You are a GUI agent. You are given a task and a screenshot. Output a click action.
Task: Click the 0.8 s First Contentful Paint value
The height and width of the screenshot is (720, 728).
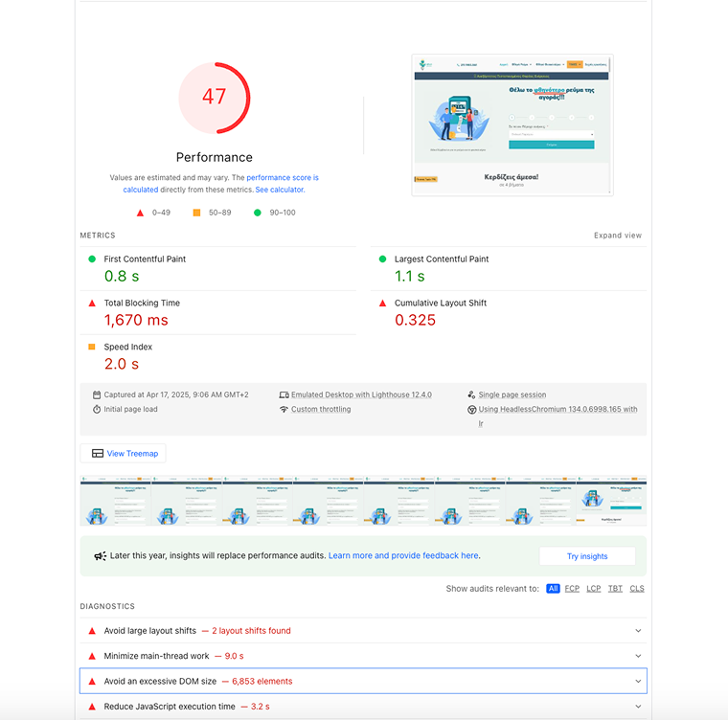[122, 276]
